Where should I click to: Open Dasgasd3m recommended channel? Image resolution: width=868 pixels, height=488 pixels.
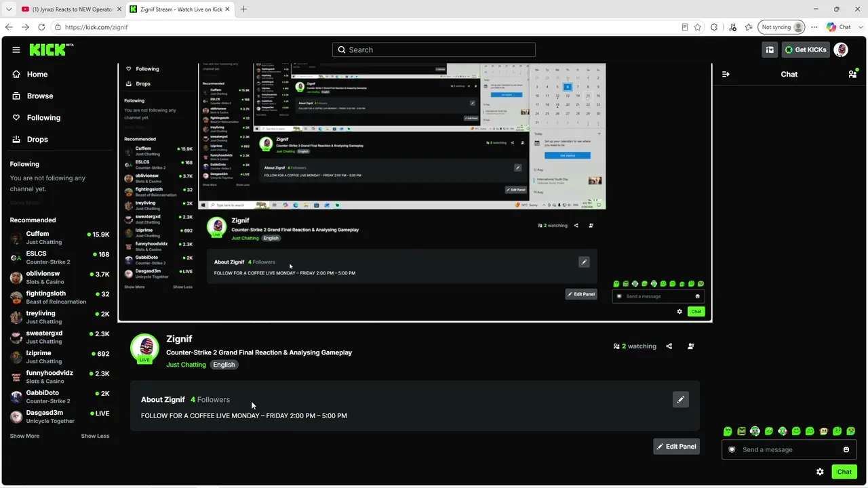click(x=60, y=417)
